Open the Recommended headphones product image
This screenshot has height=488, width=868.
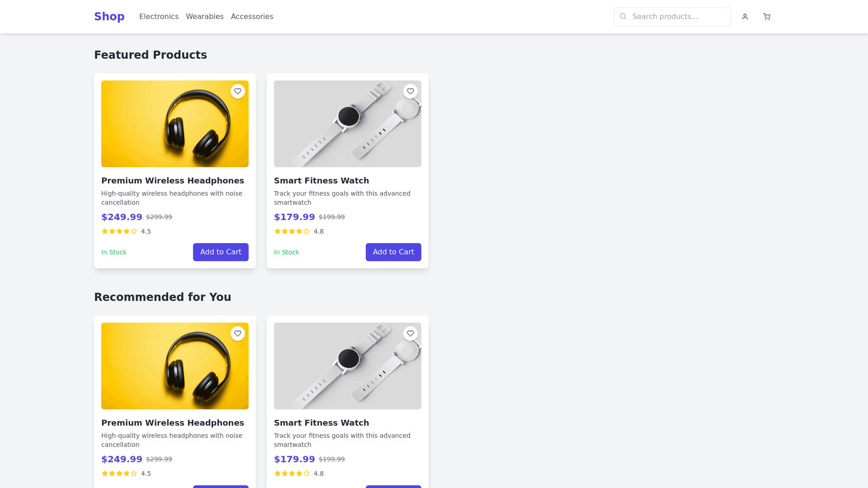point(175,366)
